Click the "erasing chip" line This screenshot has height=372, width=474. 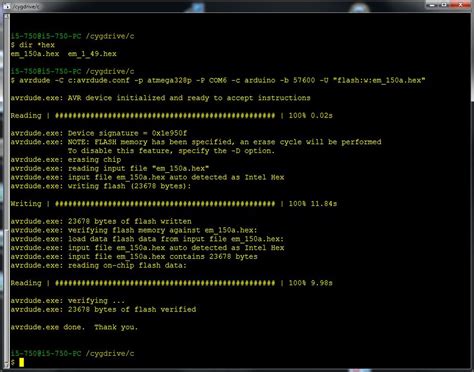tap(66, 160)
